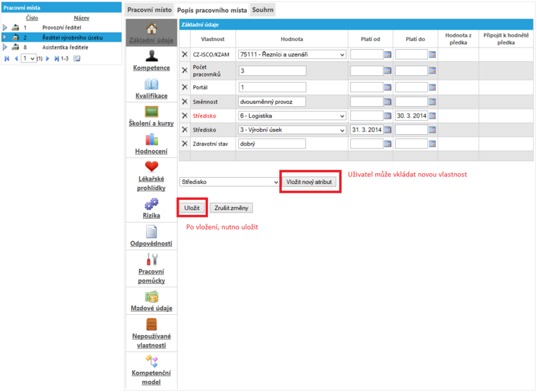Open the Základní údaje house icon
Viewport: 537px width, 392px height.
click(x=152, y=28)
